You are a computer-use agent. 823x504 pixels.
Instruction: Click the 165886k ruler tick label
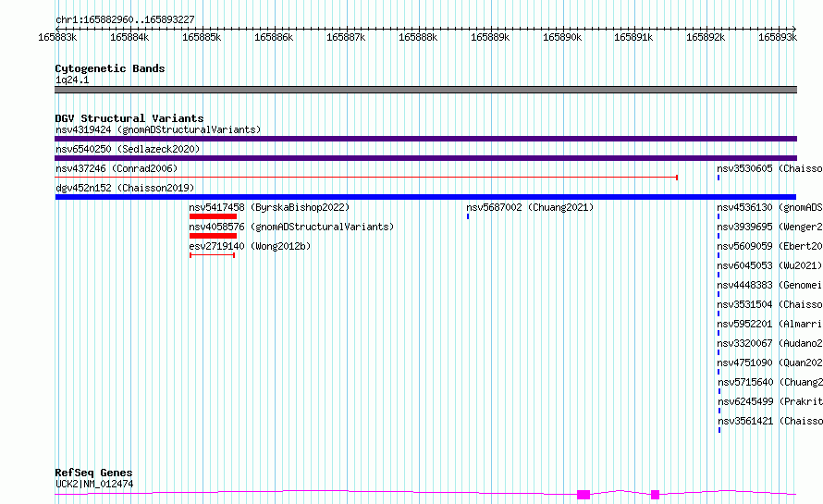pyautogui.click(x=274, y=37)
